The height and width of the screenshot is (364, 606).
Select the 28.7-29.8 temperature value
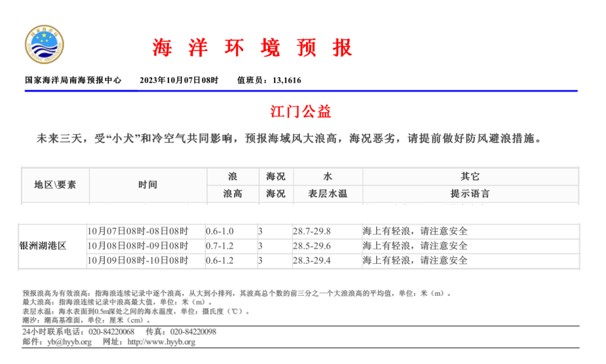click(x=311, y=231)
